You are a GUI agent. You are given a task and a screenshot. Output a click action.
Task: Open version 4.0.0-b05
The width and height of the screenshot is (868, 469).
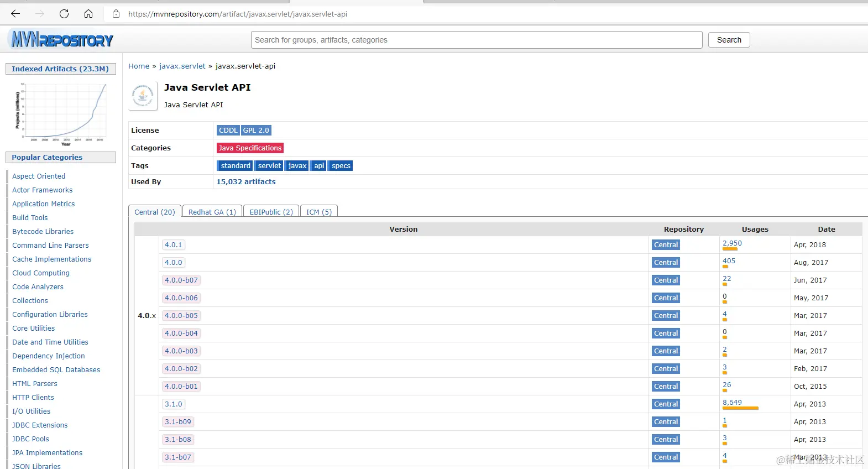[x=181, y=316]
